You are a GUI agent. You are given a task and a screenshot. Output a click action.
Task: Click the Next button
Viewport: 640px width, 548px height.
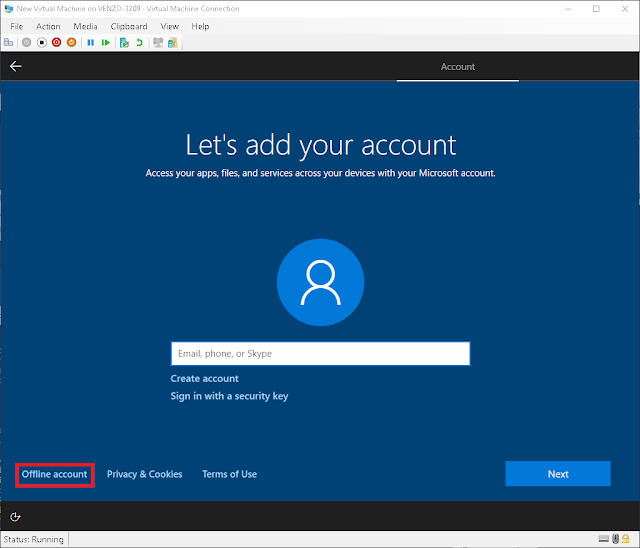558,474
